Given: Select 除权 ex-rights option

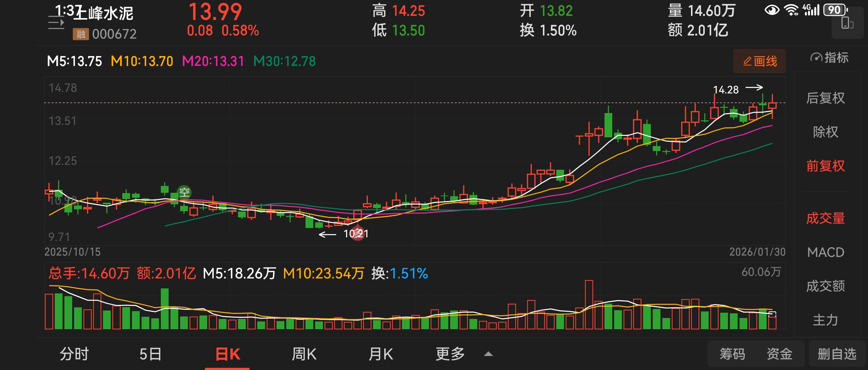Looking at the screenshot, I should pyautogui.click(x=825, y=132).
